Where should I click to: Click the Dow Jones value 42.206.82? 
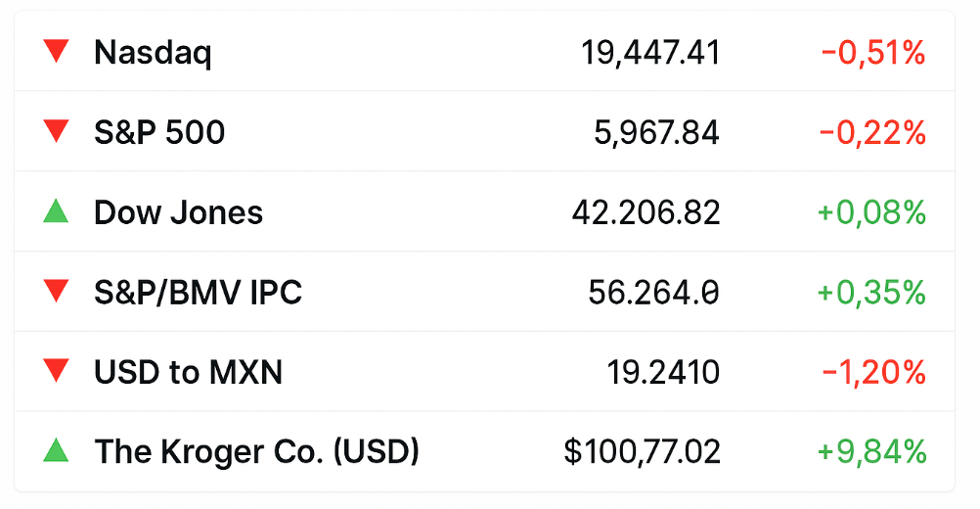646,212
